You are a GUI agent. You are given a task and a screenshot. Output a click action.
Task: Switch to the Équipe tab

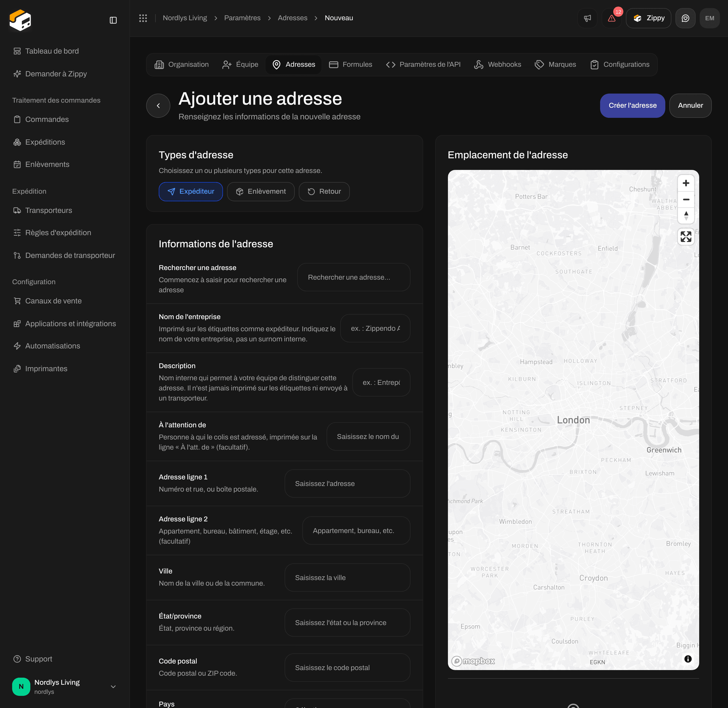(x=240, y=65)
